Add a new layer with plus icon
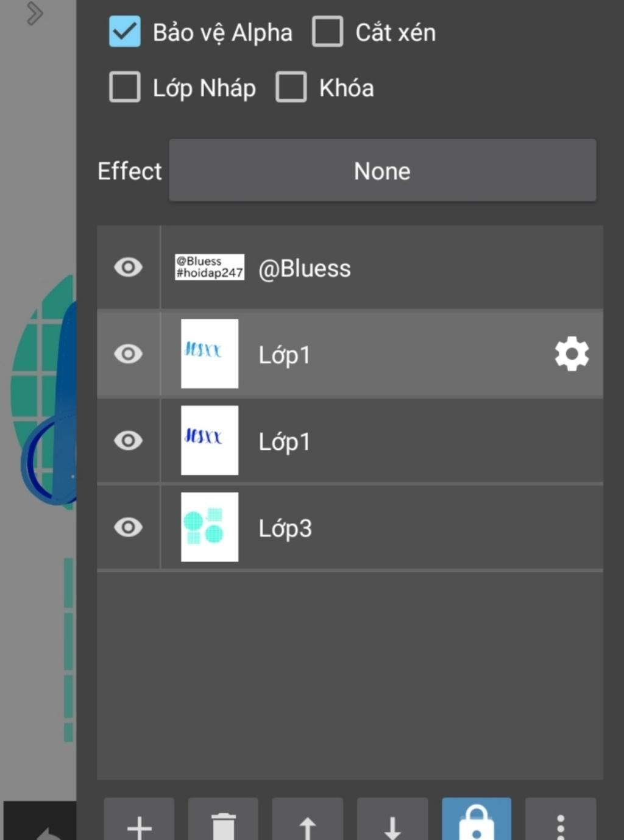This screenshot has height=840, width=624. click(x=140, y=820)
